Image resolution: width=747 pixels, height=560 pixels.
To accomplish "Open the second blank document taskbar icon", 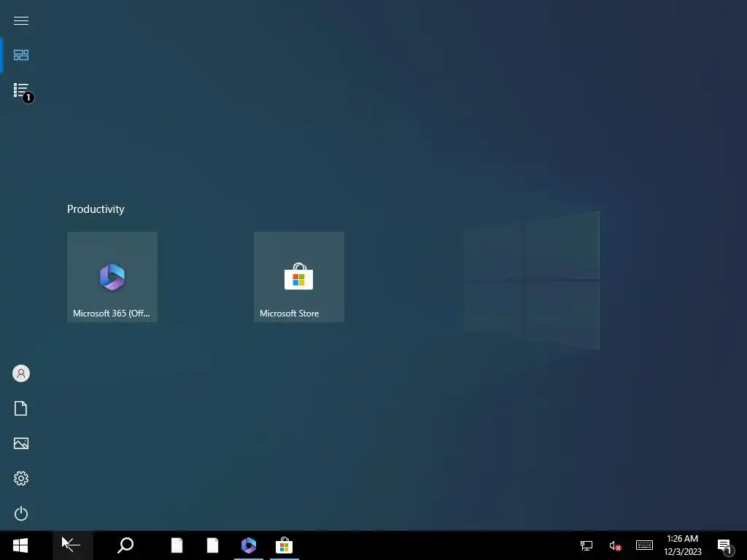I will click(212, 545).
